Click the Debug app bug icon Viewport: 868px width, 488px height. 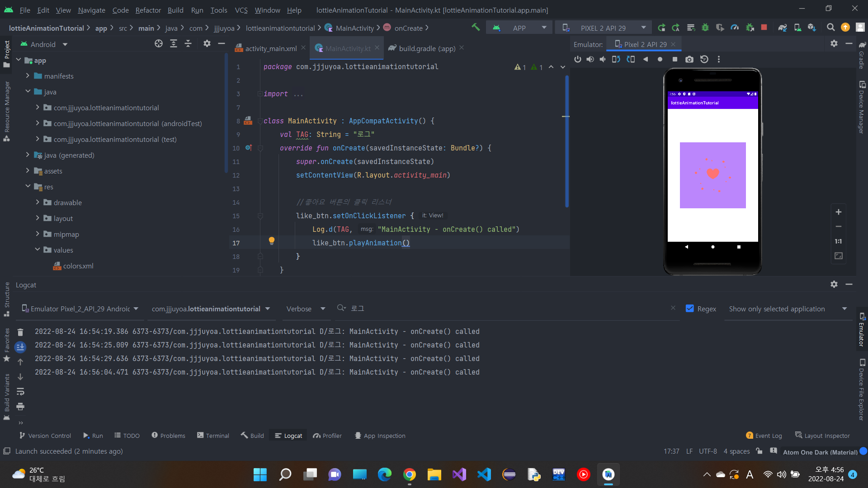click(x=705, y=28)
